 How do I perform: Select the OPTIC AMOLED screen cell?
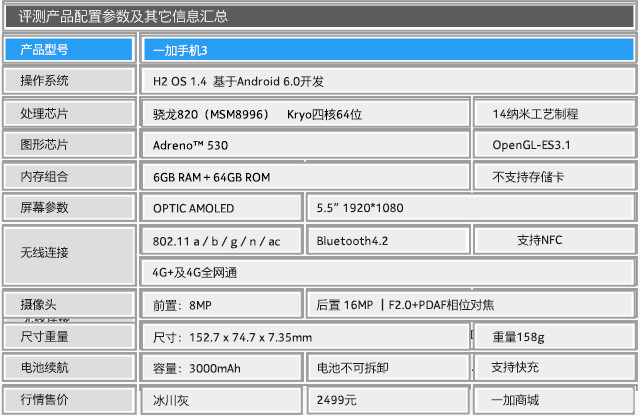click(221, 208)
